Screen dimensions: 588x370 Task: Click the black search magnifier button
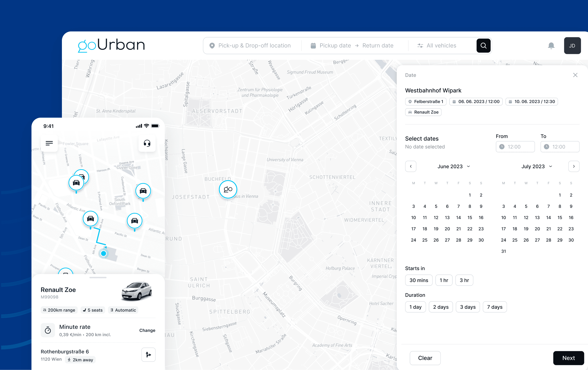[x=483, y=46]
